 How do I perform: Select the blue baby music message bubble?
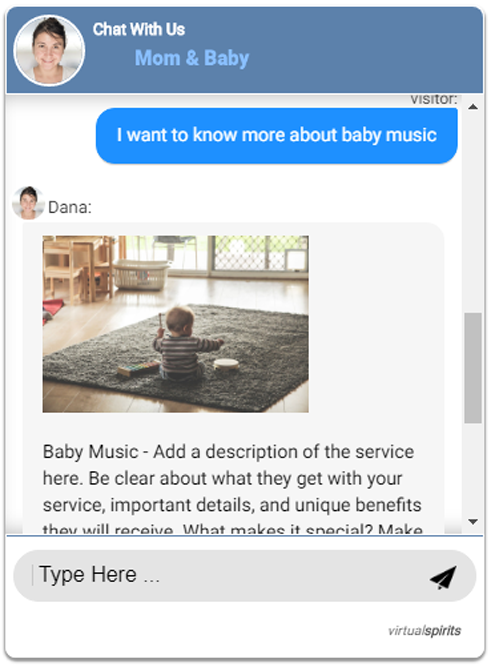tap(276, 135)
